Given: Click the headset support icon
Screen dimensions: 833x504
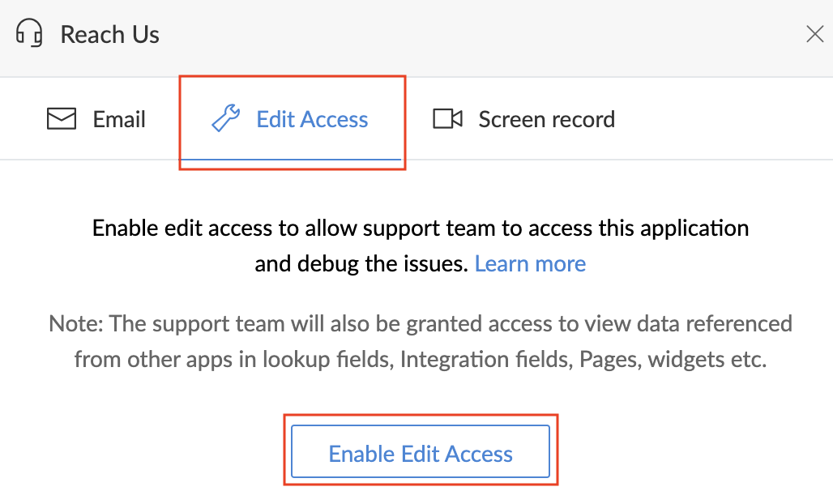Looking at the screenshot, I should 29,34.
